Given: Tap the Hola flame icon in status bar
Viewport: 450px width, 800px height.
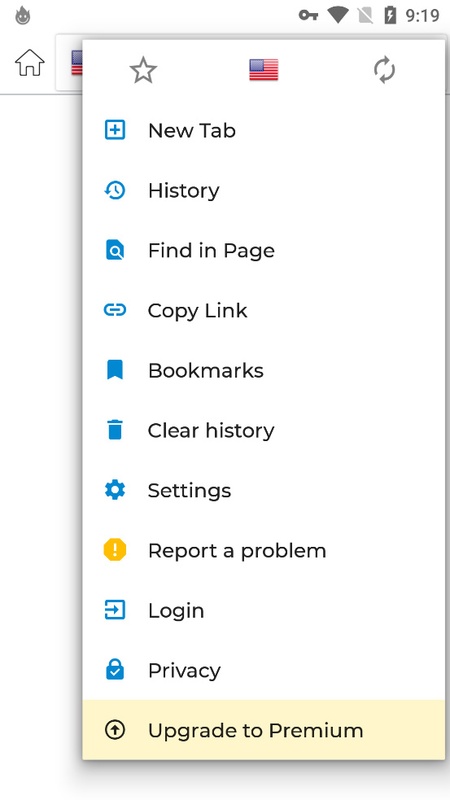Looking at the screenshot, I should (22, 15).
